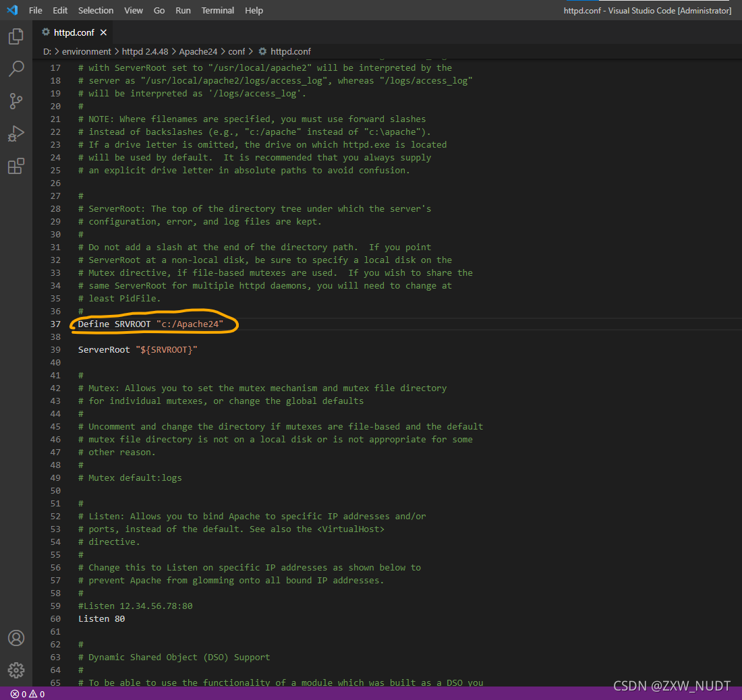The width and height of the screenshot is (742, 700).
Task: Open the View menu
Action: [x=134, y=10]
